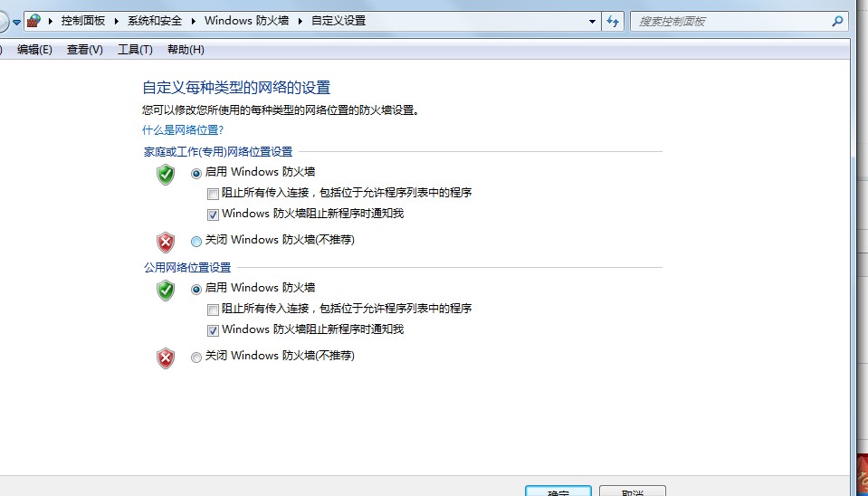Open the 查看(V) menu
This screenshot has width=868, height=496.
(x=85, y=50)
